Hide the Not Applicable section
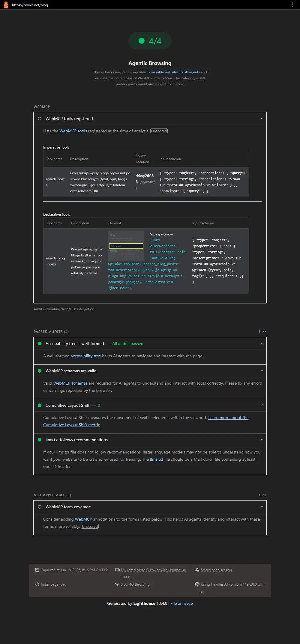300x644 pixels. coord(262,495)
